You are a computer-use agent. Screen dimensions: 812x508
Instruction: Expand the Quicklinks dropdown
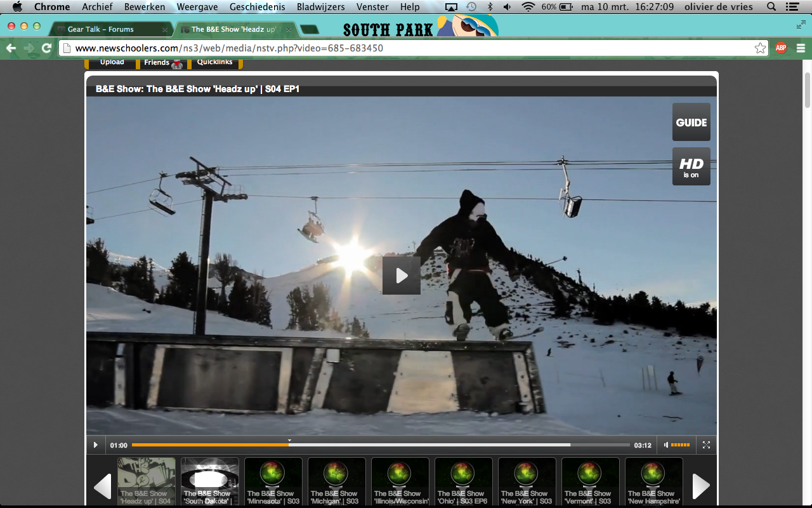pyautogui.click(x=214, y=62)
